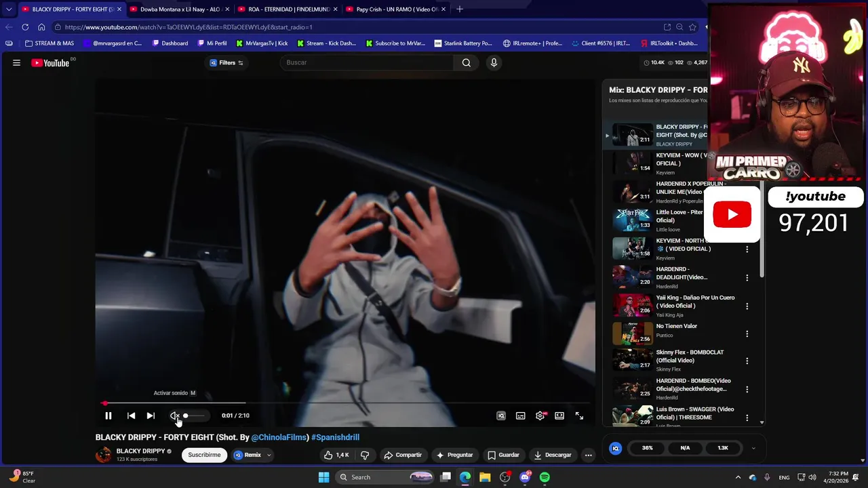
Task: Switch to ROA - ETERNIDAD tab
Action: 288,9
